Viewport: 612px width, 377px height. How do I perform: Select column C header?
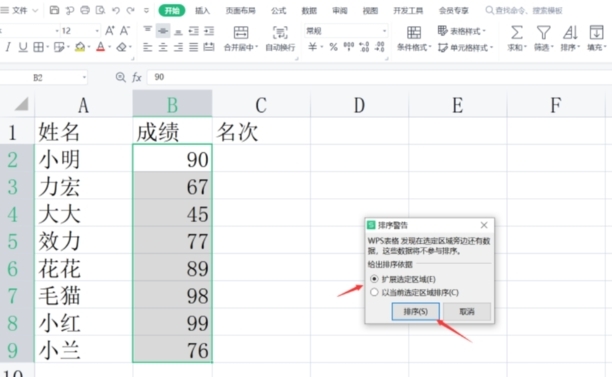[261, 104]
